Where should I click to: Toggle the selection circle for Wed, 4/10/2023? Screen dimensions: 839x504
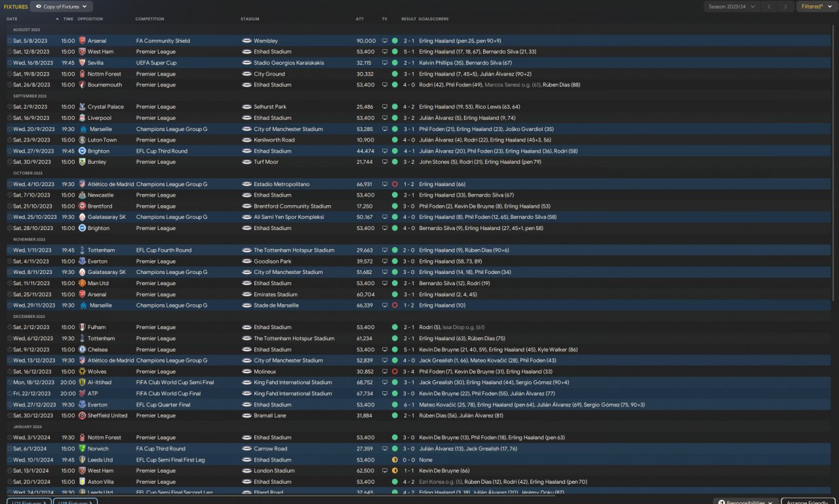pyautogui.click(x=9, y=184)
